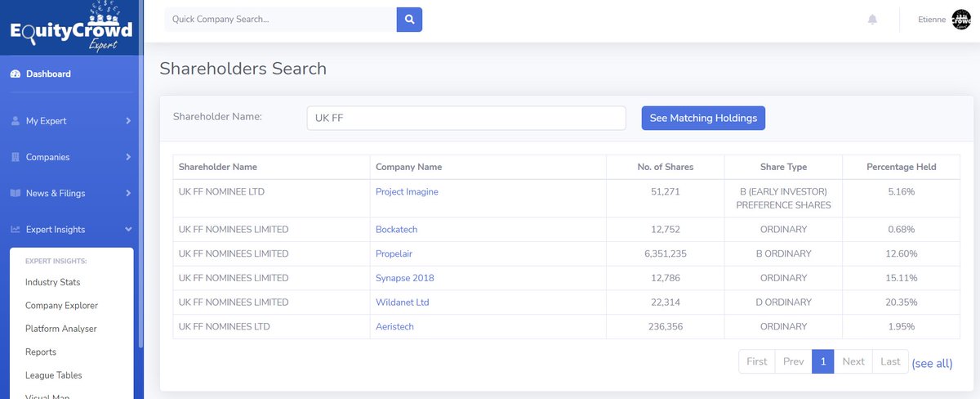Click the B ORDINARY share type cell

coord(783,253)
